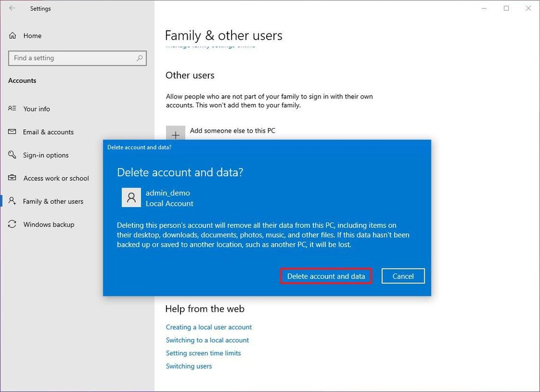Click the Sign-in options key icon
The width and height of the screenshot is (540, 392).
12,155
